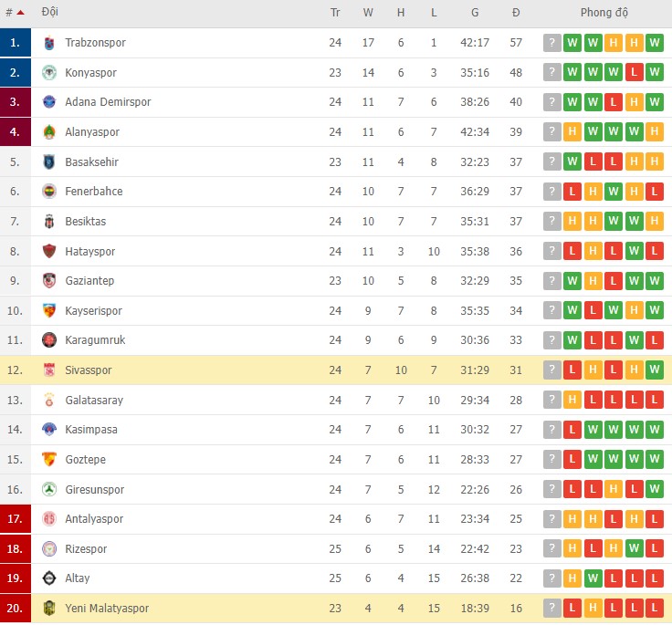Click the Besiktas club crest
The image size is (672, 625).
tap(49, 222)
